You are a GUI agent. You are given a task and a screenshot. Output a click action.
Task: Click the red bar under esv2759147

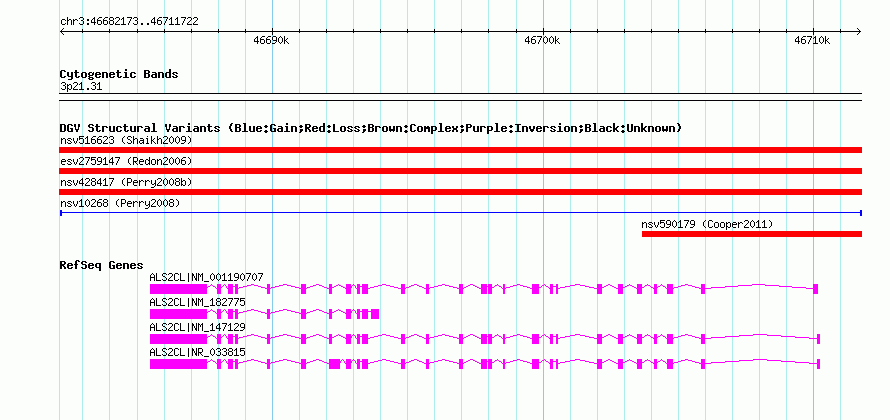tap(461, 171)
